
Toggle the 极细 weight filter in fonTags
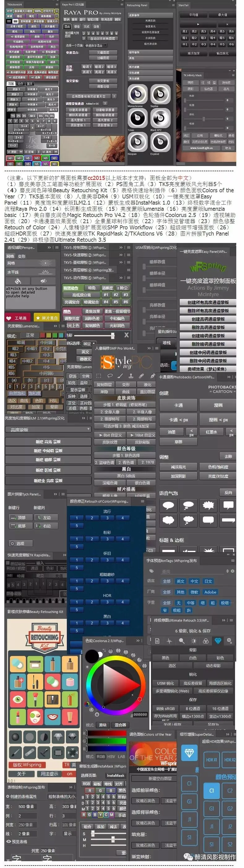[x=225, y=603]
